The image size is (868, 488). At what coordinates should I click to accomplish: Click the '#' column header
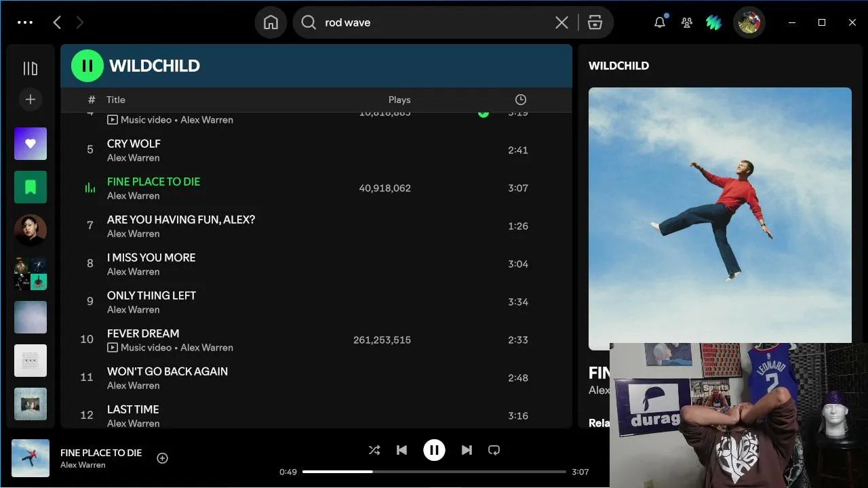[92, 100]
